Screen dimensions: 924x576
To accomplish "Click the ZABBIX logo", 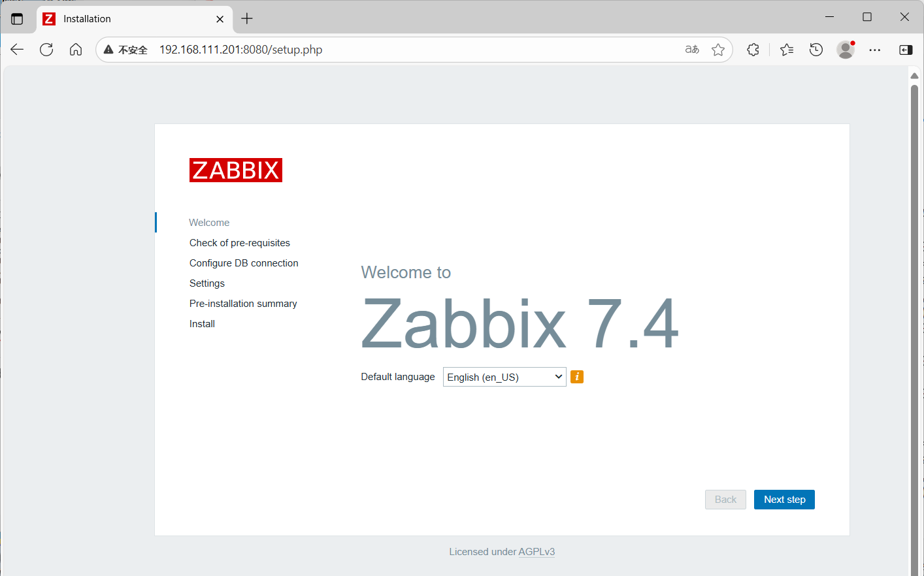I will [x=235, y=170].
